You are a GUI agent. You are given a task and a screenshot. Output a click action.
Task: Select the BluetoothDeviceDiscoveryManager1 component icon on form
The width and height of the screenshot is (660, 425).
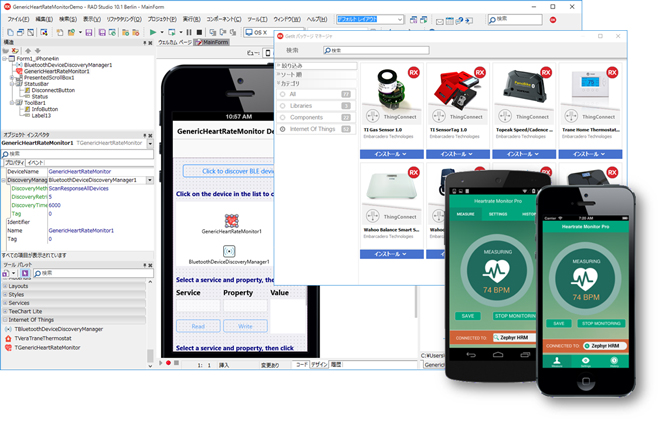[229, 251]
